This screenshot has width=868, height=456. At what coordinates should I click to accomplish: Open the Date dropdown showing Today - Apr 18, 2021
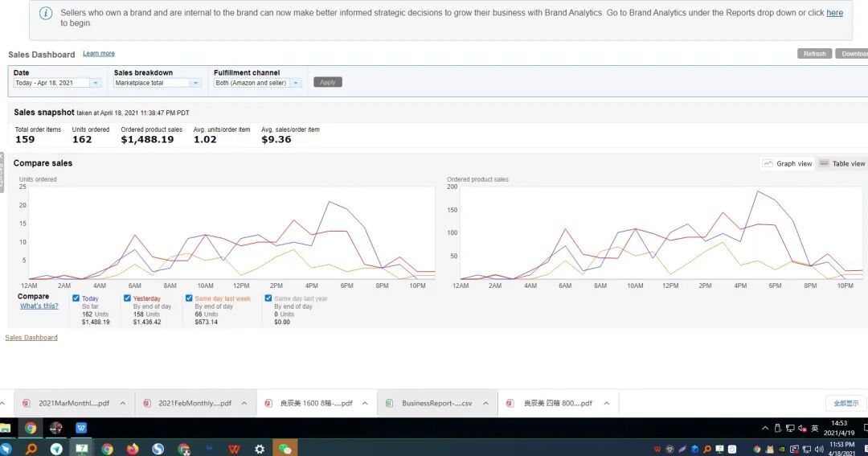58,83
